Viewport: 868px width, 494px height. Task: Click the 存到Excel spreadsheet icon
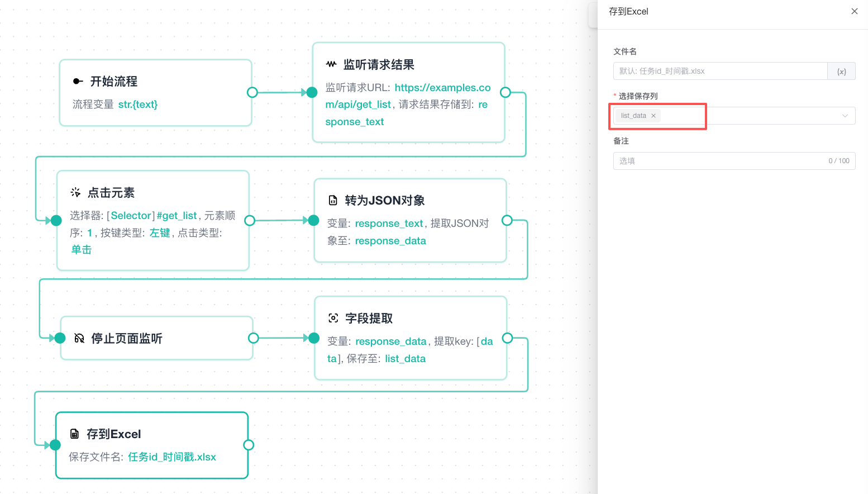(x=74, y=434)
